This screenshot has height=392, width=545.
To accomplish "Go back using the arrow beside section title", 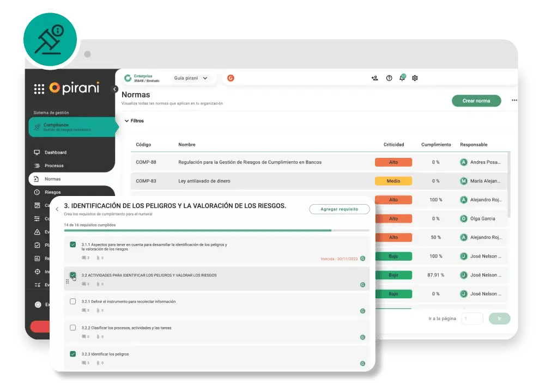I will coord(57,209).
